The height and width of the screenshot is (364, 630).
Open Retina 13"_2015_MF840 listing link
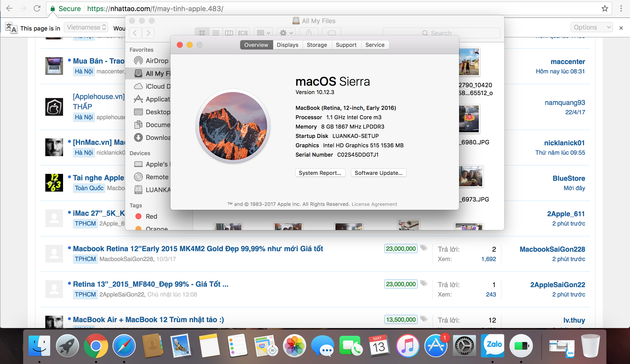150,284
